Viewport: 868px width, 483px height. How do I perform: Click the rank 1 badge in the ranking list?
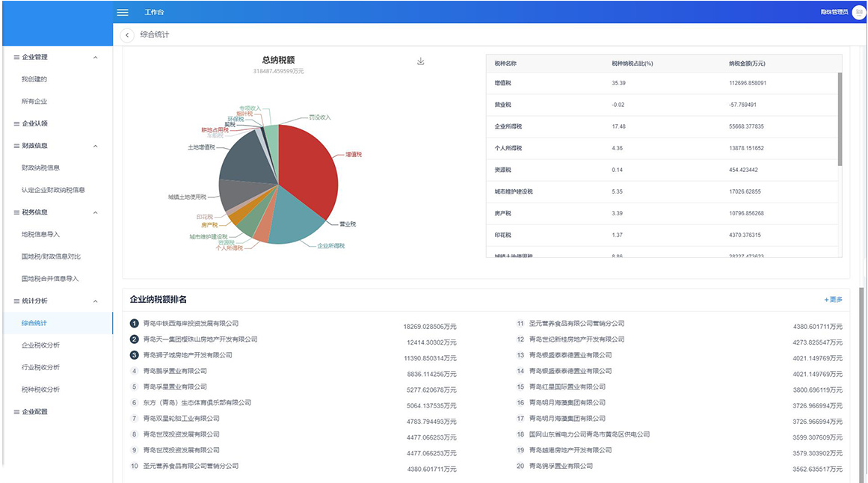(135, 324)
